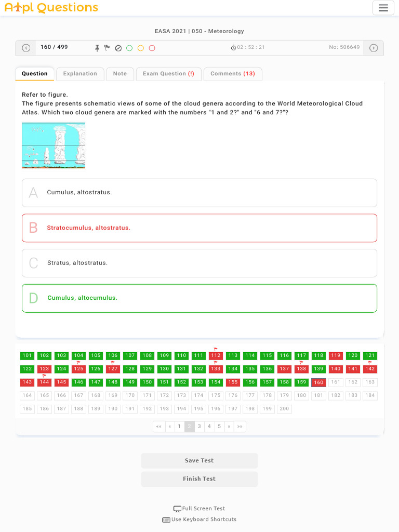Click the block/exclude question icon
This screenshot has height=532, width=399.
coord(118,48)
